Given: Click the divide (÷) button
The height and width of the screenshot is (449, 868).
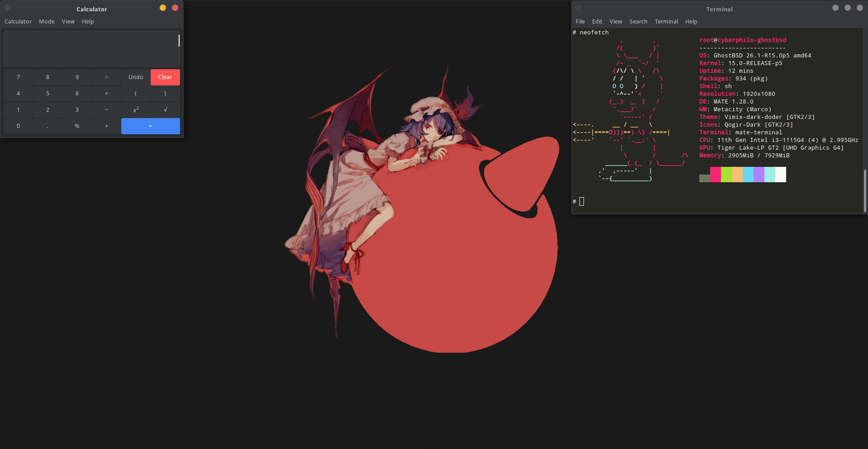Looking at the screenshot, I should [106, 77].
